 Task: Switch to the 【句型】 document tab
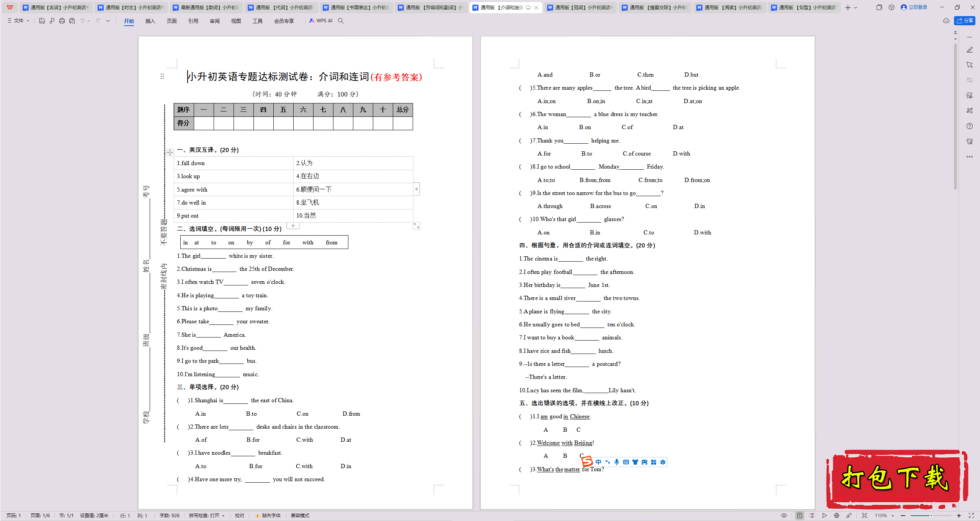(804, 8)
